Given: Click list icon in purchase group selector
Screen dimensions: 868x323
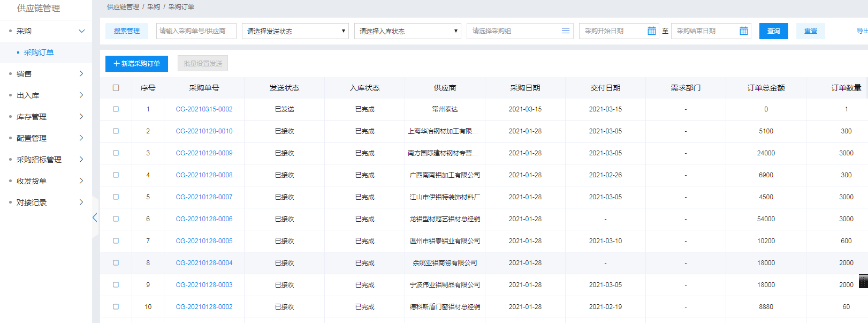Looking at the screenshot, I should pyautogui.click(x=565, y=31).
